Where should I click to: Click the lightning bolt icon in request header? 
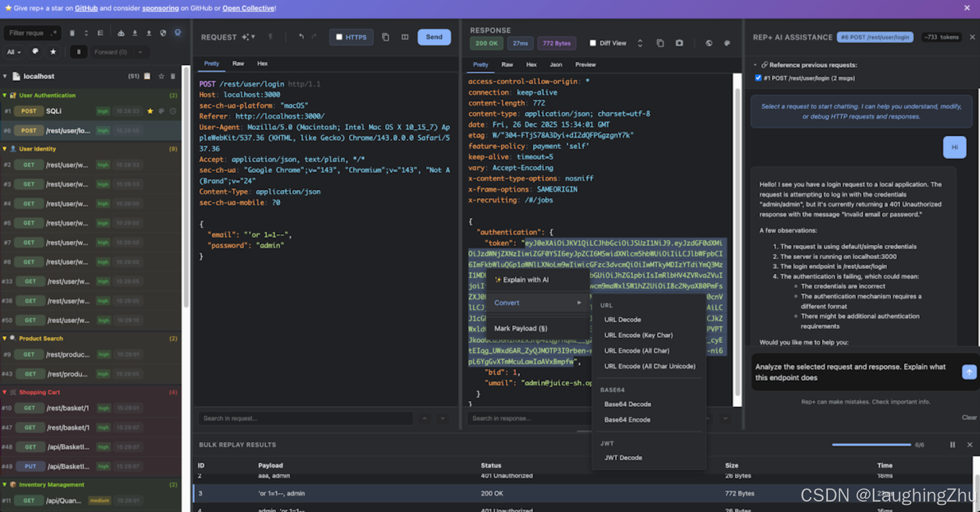(270, 37)
